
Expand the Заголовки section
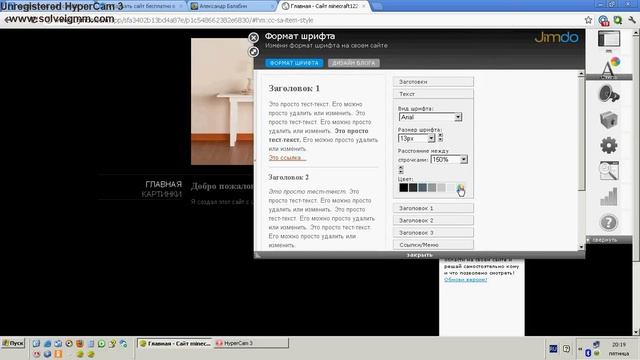433,82
